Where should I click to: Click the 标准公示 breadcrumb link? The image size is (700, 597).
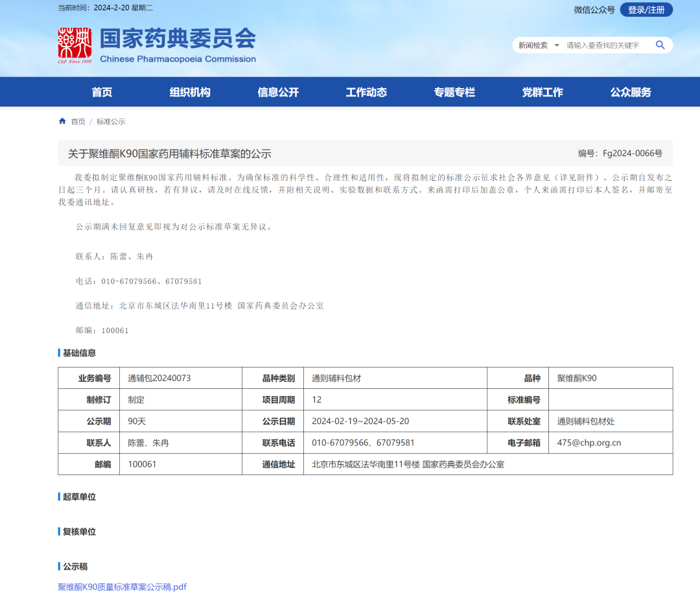click(x=111, y=121)
